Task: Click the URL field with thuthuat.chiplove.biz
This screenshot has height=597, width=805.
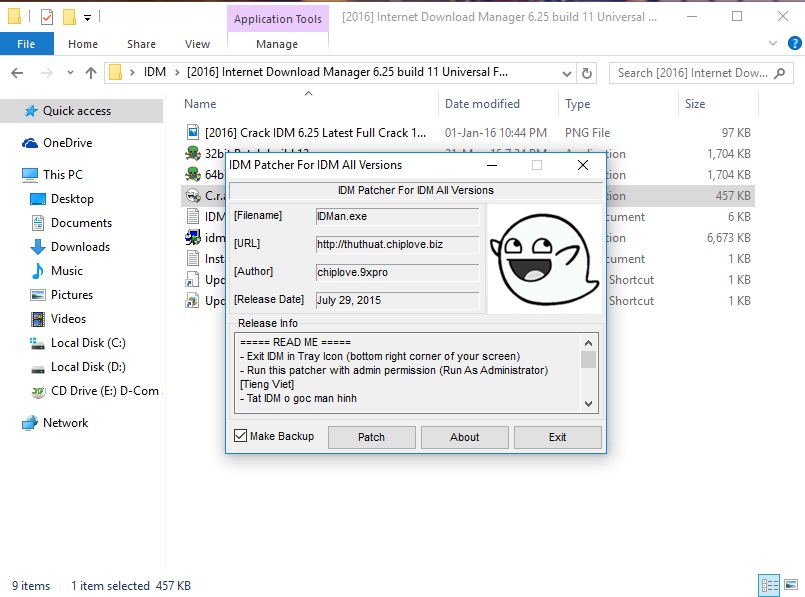Action: [397, 244]
